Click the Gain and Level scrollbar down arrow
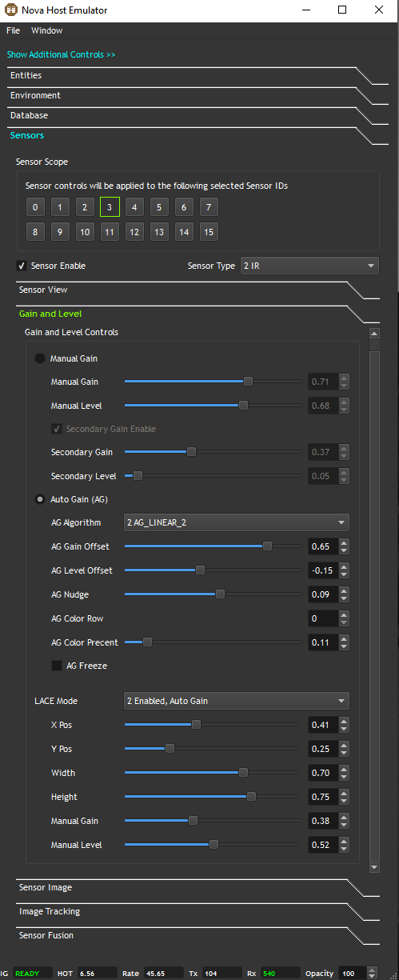The height and width of the screenshot is (980, 399). 374,867
